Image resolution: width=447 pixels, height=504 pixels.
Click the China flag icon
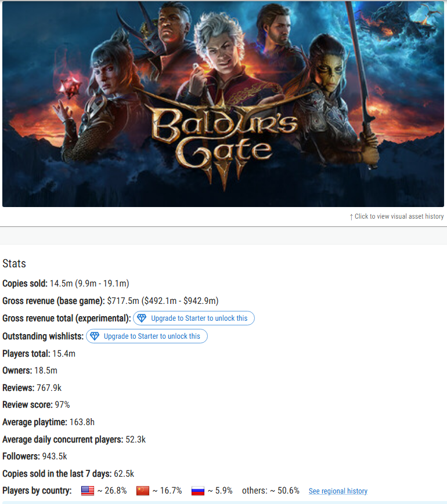[x=143, y=491]
